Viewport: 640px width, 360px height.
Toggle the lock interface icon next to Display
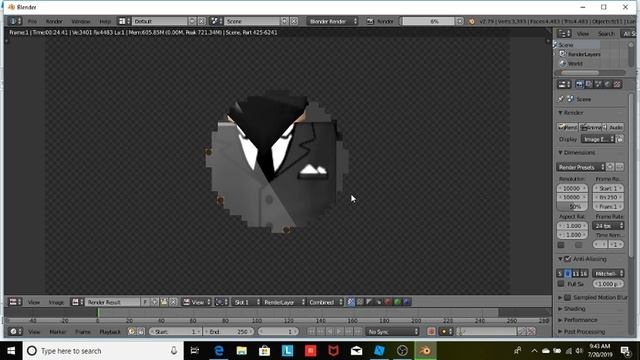tap(620, 139)
